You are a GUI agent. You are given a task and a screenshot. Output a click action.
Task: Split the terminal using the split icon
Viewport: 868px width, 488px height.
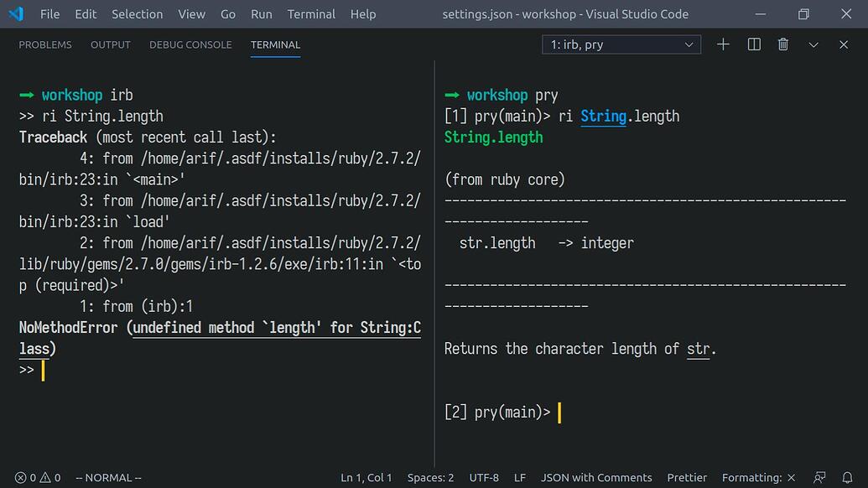tap(753, 44)
